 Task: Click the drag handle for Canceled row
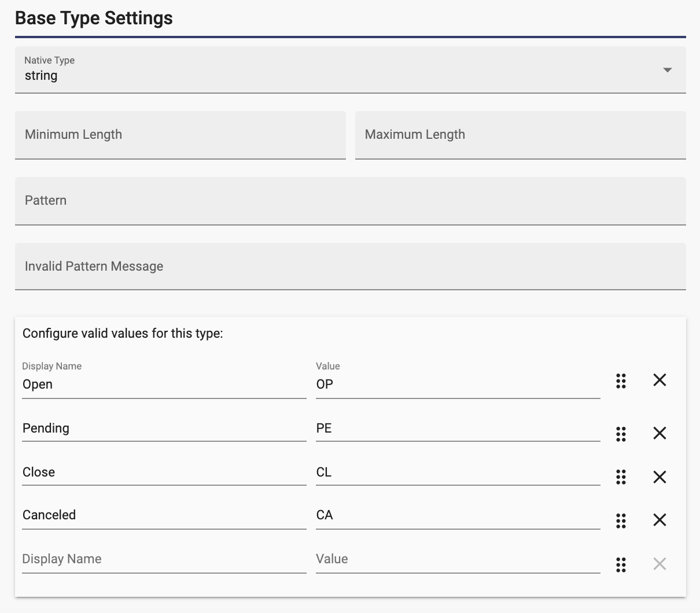pyautogui.click(x=621, y=521)
